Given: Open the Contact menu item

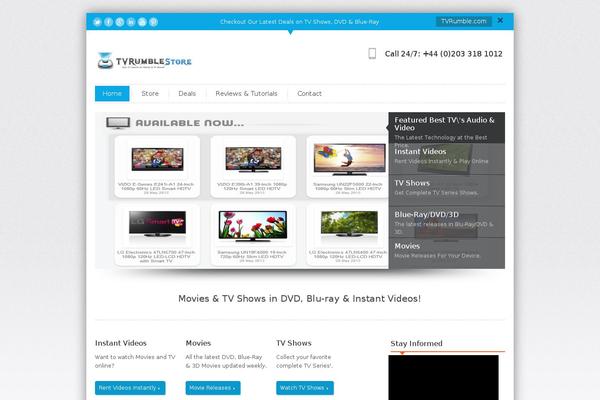Looking at the screenshot, I should [310, 93].
